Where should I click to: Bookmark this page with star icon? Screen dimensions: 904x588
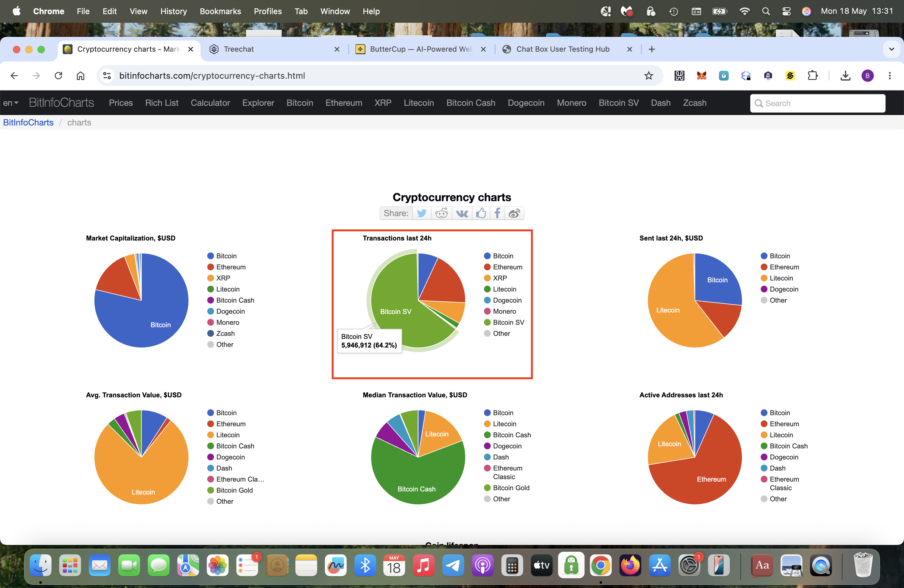click(648, 76)
